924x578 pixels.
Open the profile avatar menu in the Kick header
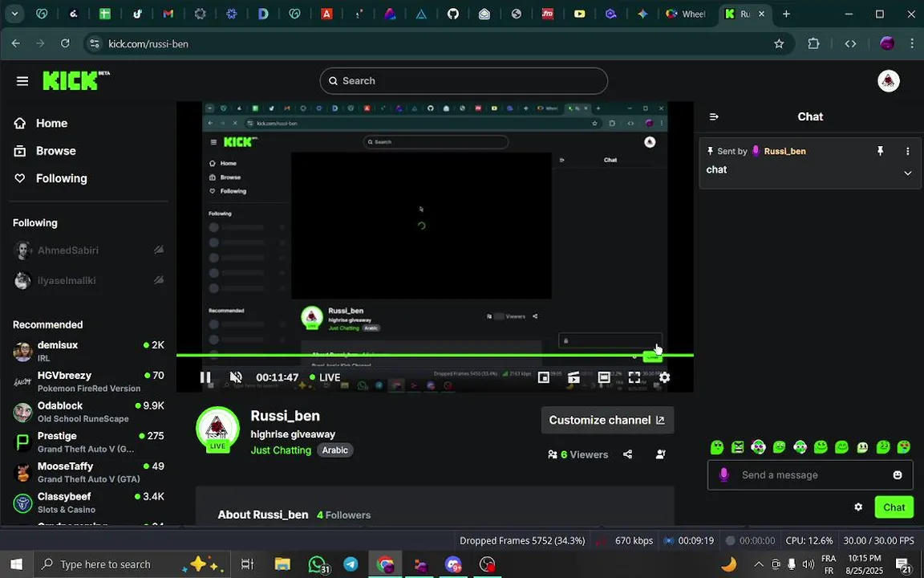tap(888, 81)
